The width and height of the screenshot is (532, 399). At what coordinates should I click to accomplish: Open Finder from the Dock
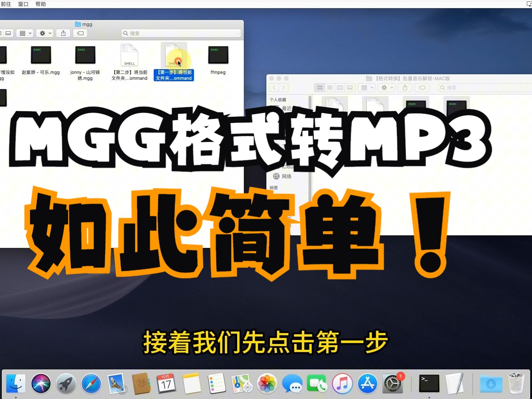click(x=16, y=383)
